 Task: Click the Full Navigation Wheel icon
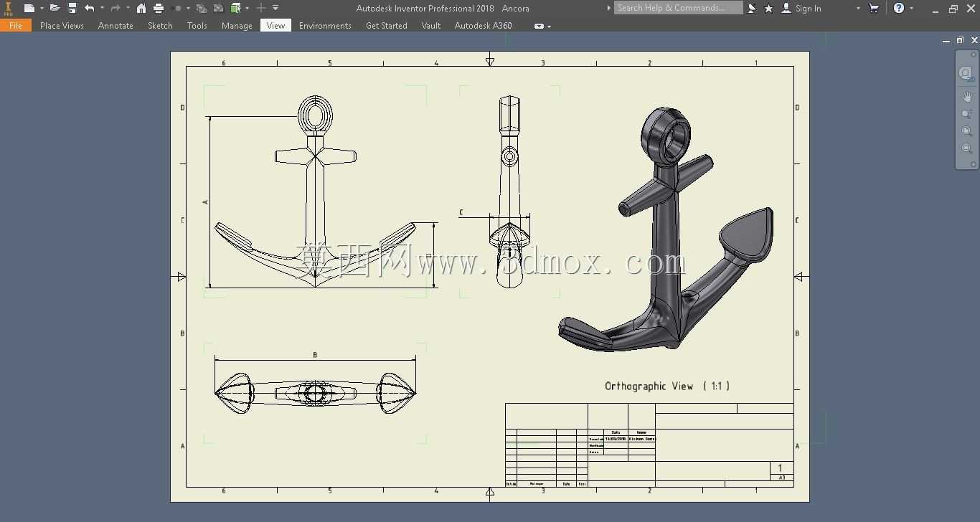tap(966, 73)
